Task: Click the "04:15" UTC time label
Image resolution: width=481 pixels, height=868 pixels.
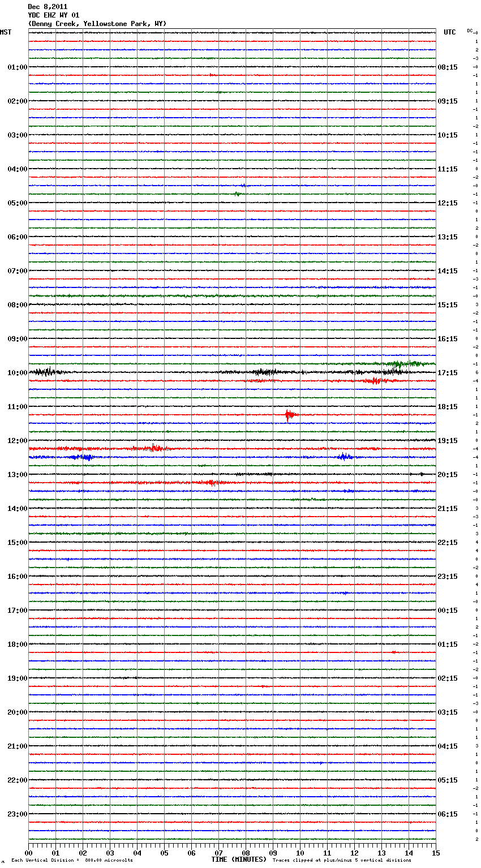Action: (448, 746)
